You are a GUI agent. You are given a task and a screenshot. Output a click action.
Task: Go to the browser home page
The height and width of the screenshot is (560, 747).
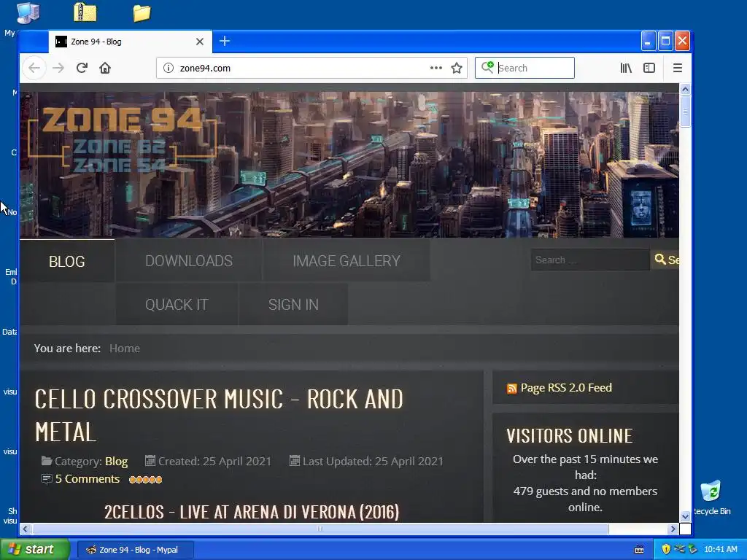105,68
